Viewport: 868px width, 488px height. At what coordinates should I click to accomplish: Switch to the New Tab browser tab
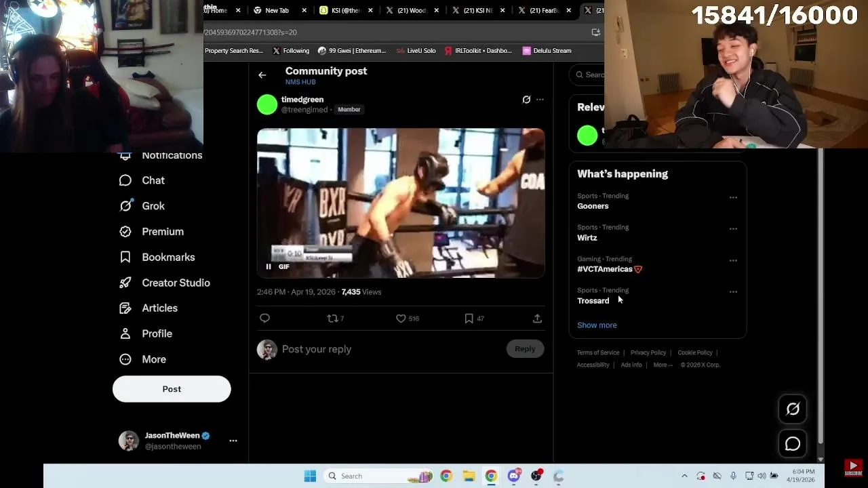(277, 10)
